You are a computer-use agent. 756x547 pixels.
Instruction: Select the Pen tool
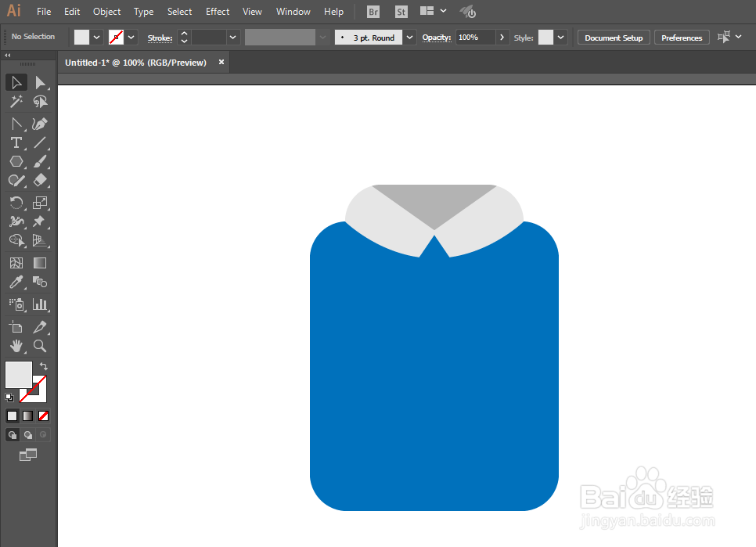16,124
